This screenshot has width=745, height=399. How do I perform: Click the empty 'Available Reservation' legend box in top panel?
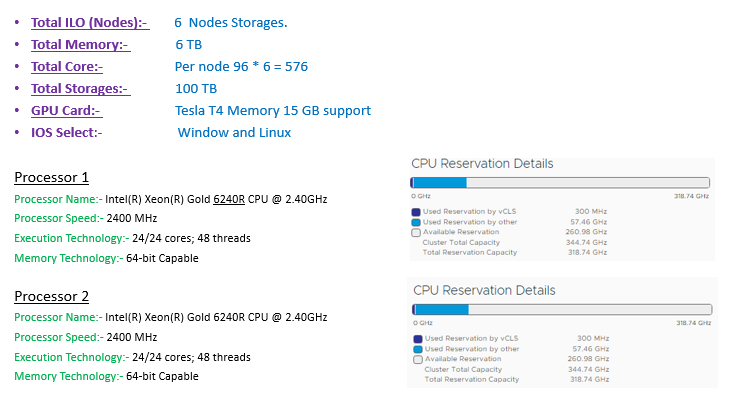tap(416, 232)
